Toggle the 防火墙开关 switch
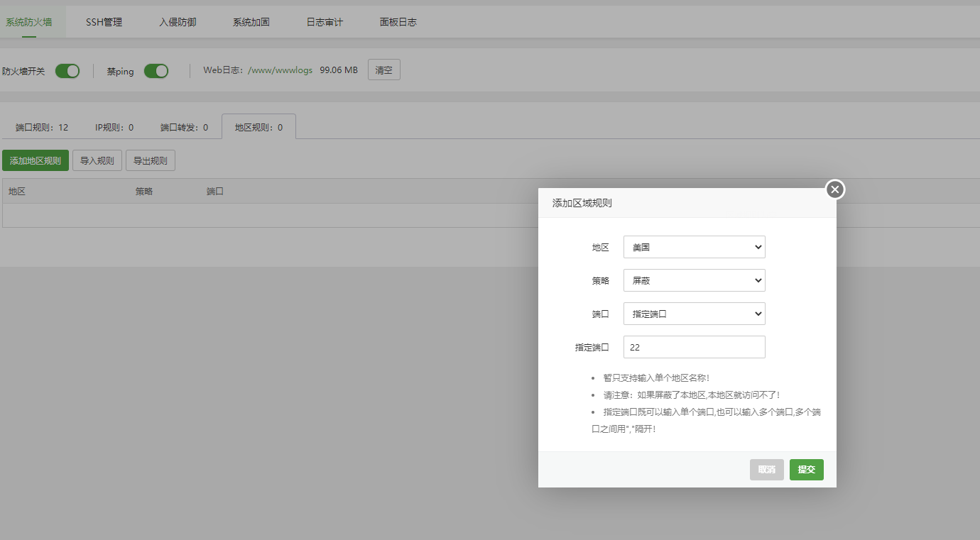Image resolution: width=980 pixels, height=540 pixels. [x=67, y=71]
